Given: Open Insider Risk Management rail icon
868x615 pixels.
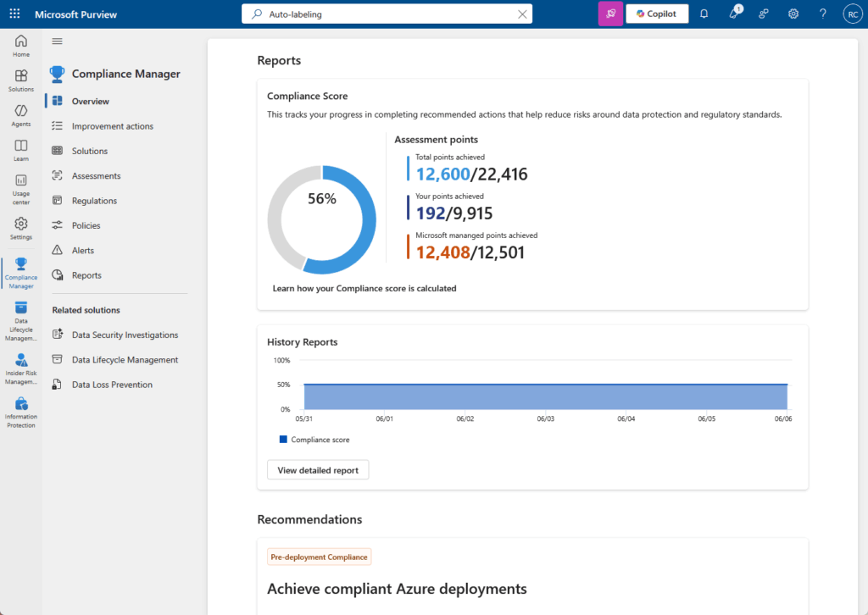Looking at the screenshot, I should pyautogui.click(x=21, y=368).
